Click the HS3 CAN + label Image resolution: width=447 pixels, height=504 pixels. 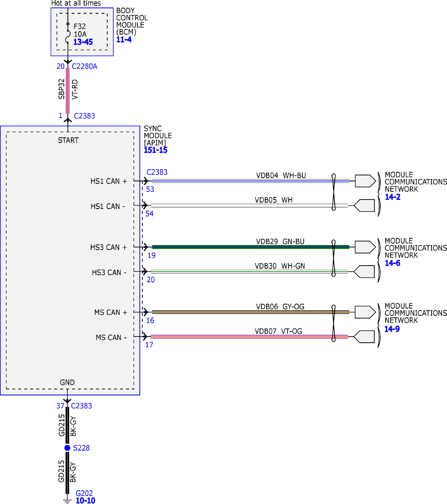point(109,247)
